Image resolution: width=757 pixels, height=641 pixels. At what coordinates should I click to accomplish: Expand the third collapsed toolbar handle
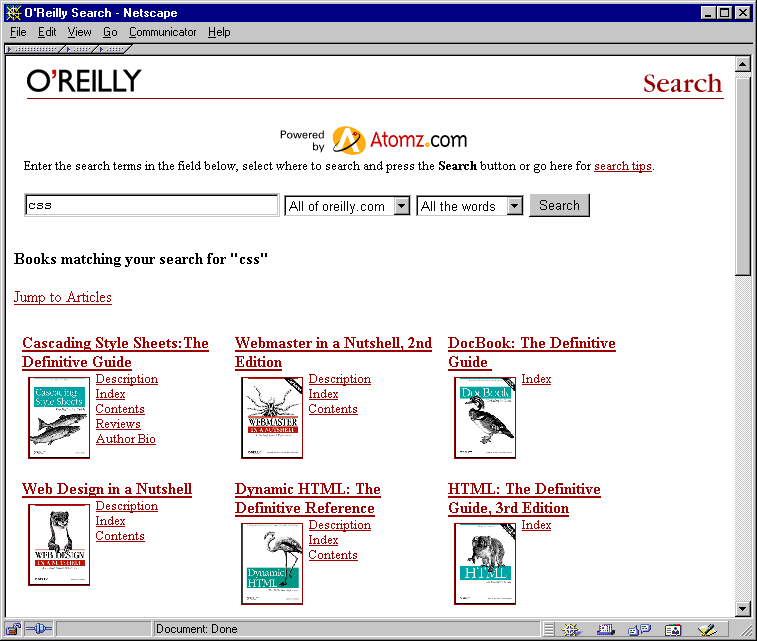pos(113,49)
